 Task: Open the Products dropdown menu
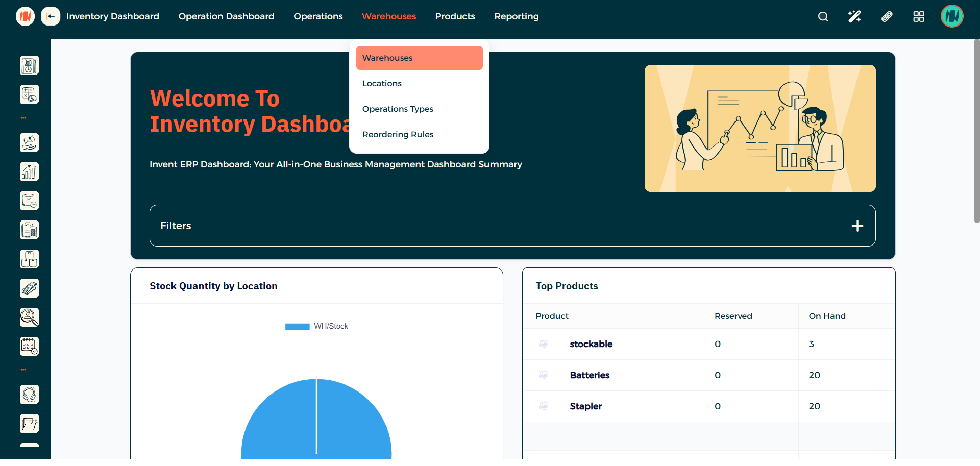click(455, 16)
